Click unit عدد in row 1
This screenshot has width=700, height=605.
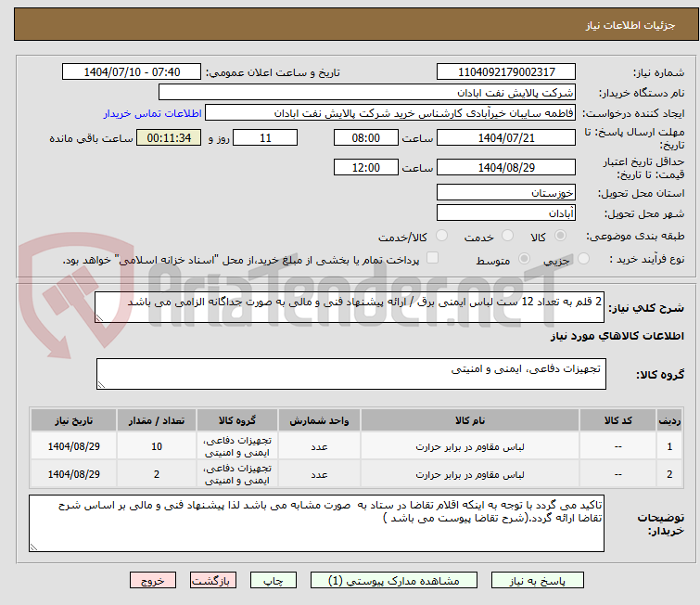(x=319, y=446)
